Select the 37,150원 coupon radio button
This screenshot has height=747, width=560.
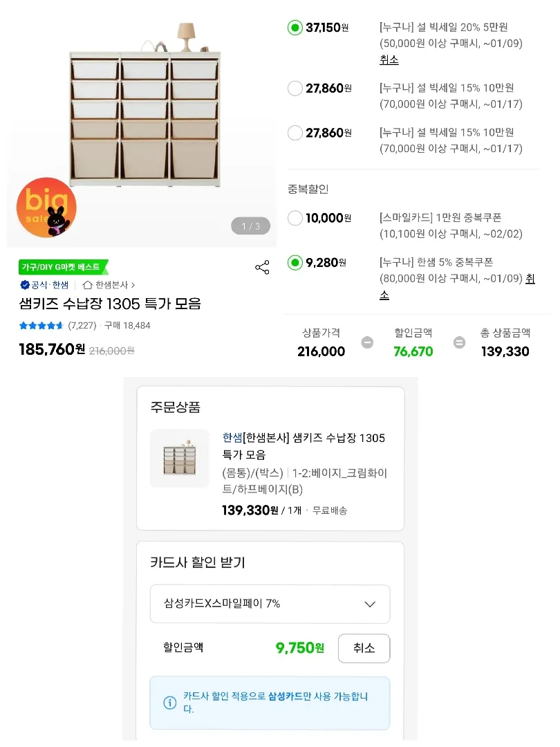click(295, 28)
